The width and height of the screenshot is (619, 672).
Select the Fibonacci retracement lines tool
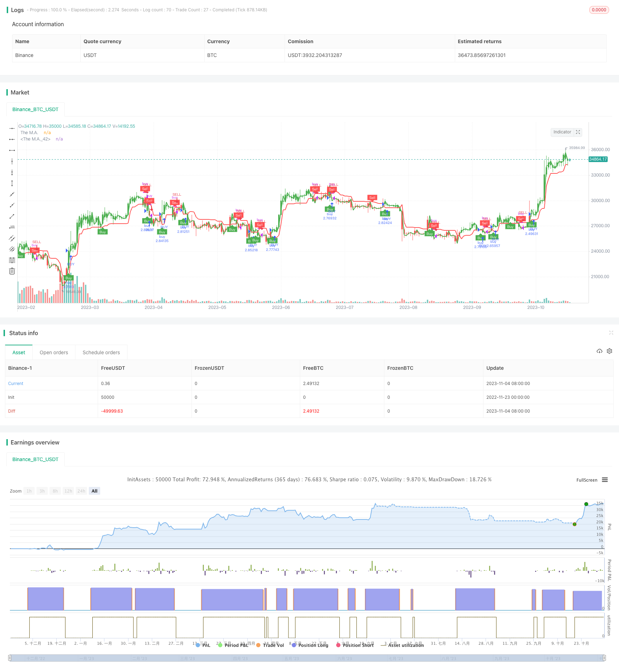point(12,260)
